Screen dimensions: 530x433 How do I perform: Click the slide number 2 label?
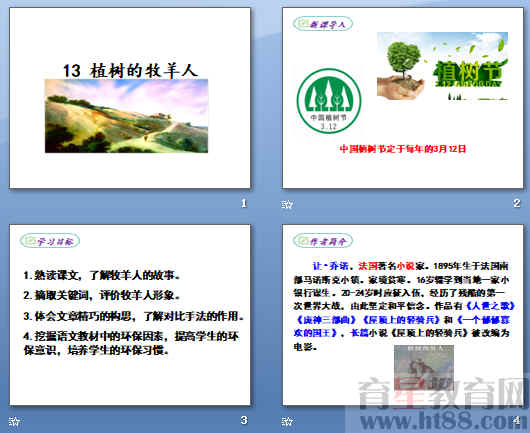[516, 203]
